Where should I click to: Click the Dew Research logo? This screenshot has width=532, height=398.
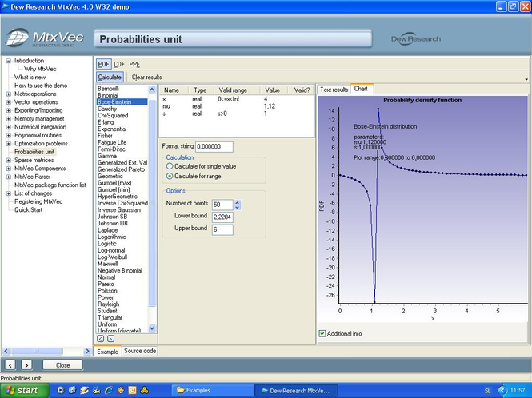pyautogui.click(x=416, y=39)
